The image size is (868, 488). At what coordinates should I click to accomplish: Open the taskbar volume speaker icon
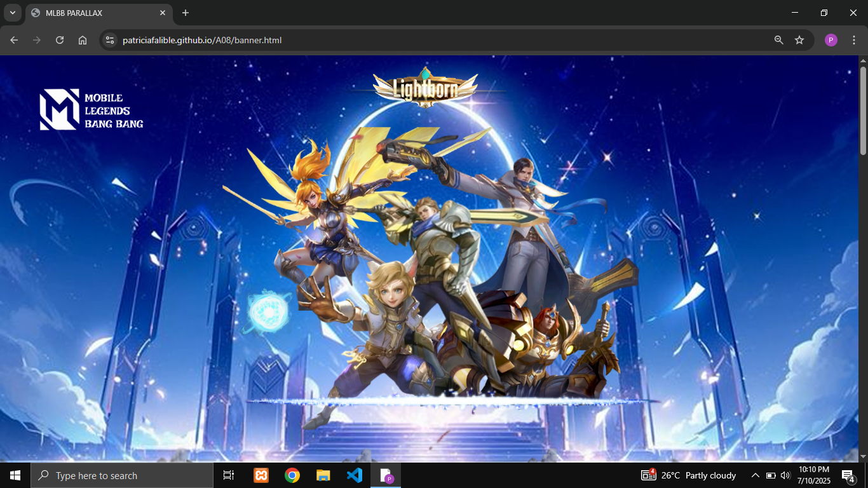click(x=785, y=475)
